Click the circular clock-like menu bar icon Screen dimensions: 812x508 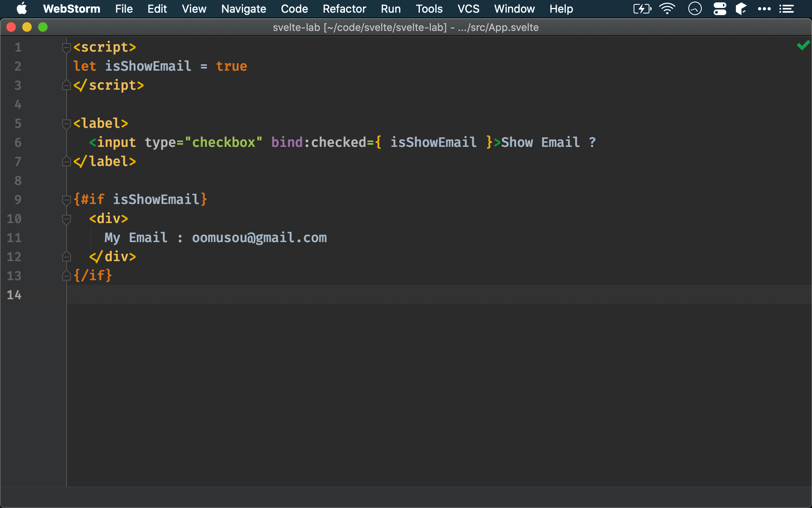[695, 8]
